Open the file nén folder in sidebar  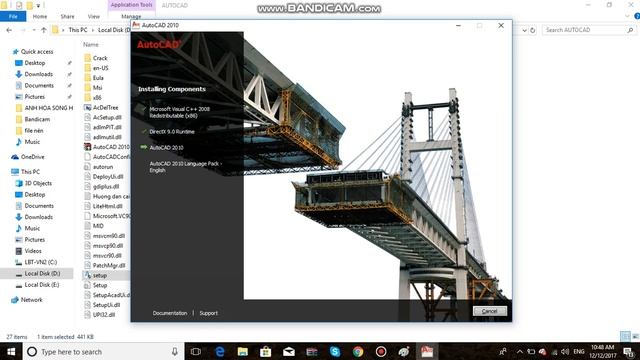coord(33,131)
